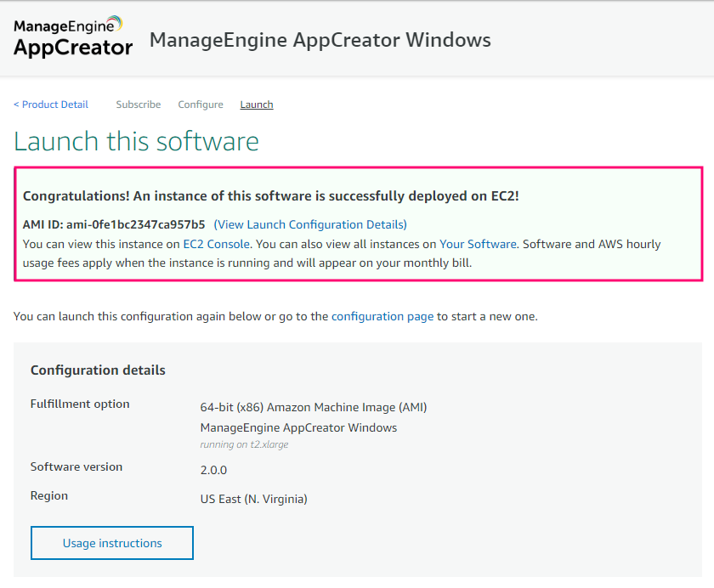The image size is (714, 588).
Task: Click the ManageEngine AppCreator logo
Action: point(73,37)
